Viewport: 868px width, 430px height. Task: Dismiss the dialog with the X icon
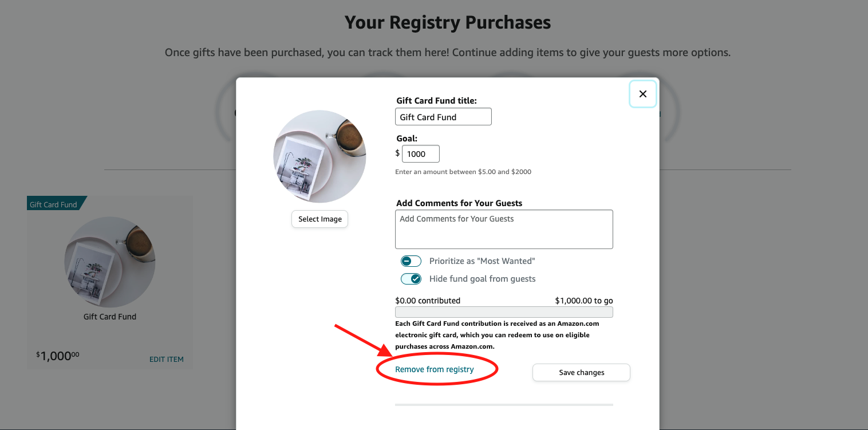click(x=643, y=94)
